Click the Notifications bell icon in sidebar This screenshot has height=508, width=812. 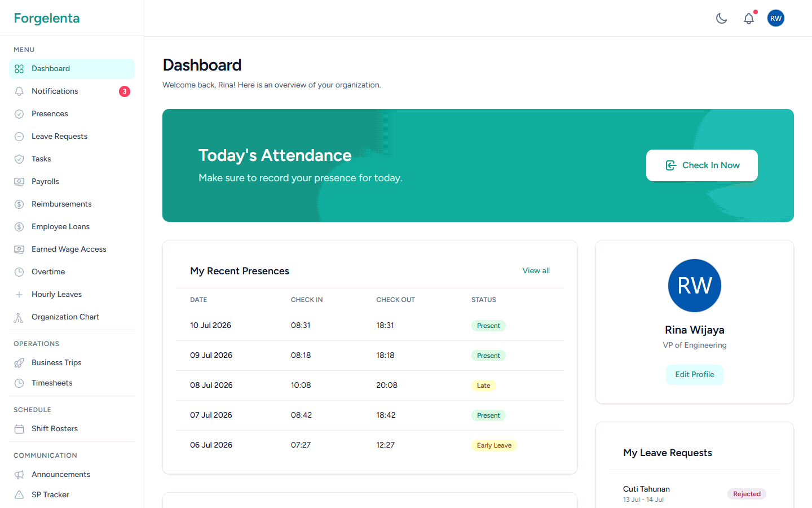coord(19,91)
